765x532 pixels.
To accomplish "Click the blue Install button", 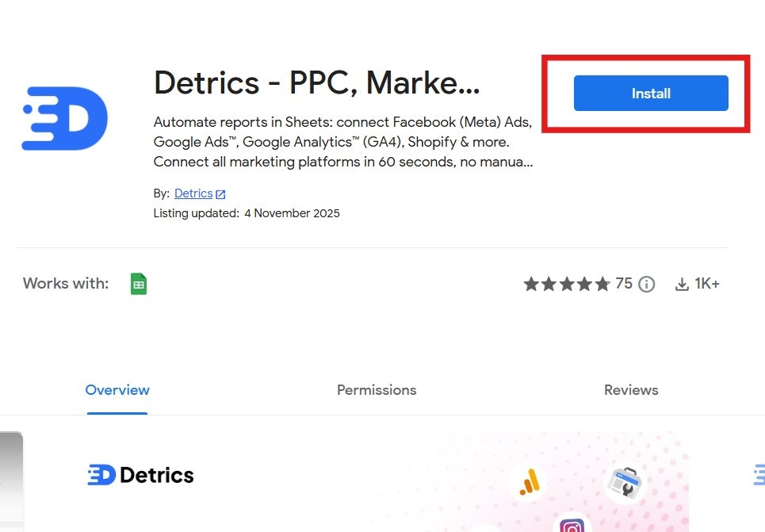I will (650, 93).
